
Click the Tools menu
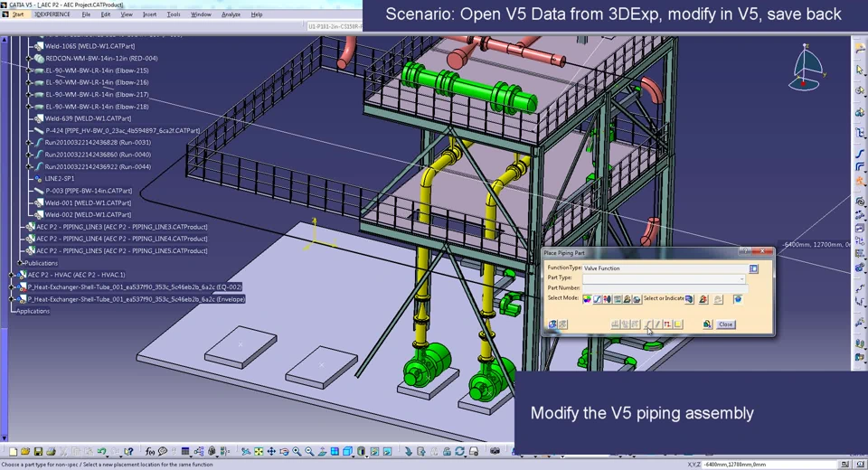coord(174,14)
